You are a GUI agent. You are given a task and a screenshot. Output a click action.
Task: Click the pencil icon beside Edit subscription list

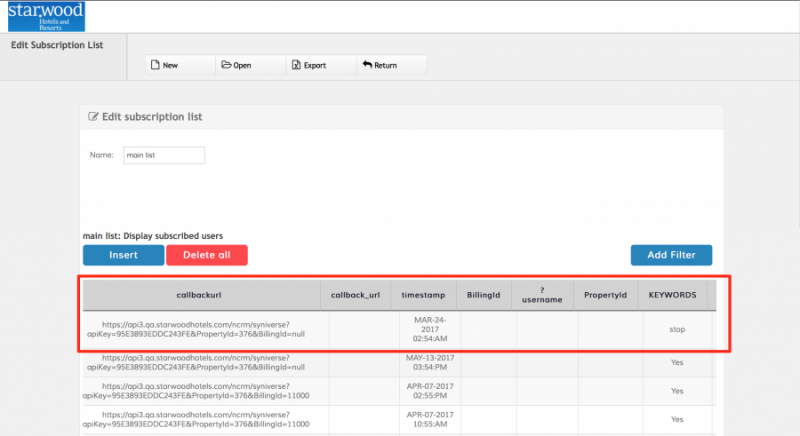point(94,117)
